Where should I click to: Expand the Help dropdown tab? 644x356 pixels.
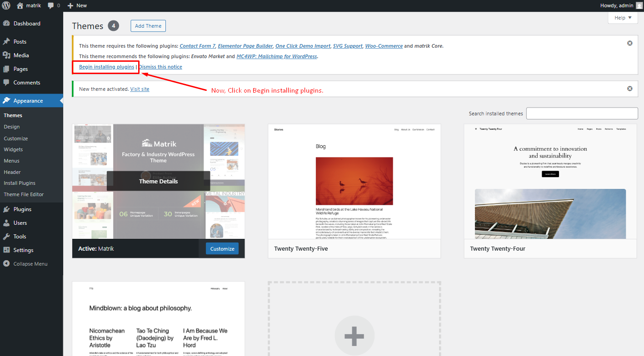(623, 18)
